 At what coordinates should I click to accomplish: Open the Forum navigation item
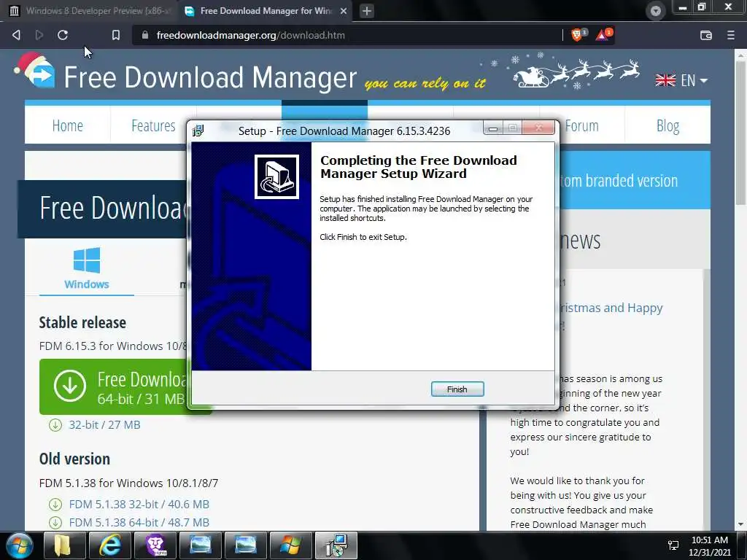click(581, 125)
